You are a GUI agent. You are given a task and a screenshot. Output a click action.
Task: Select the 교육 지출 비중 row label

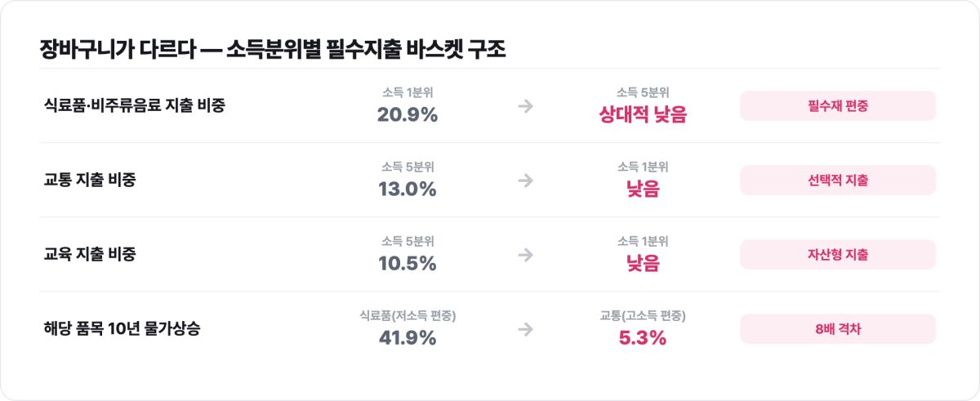pyautogui.click(x=89, y=255)
